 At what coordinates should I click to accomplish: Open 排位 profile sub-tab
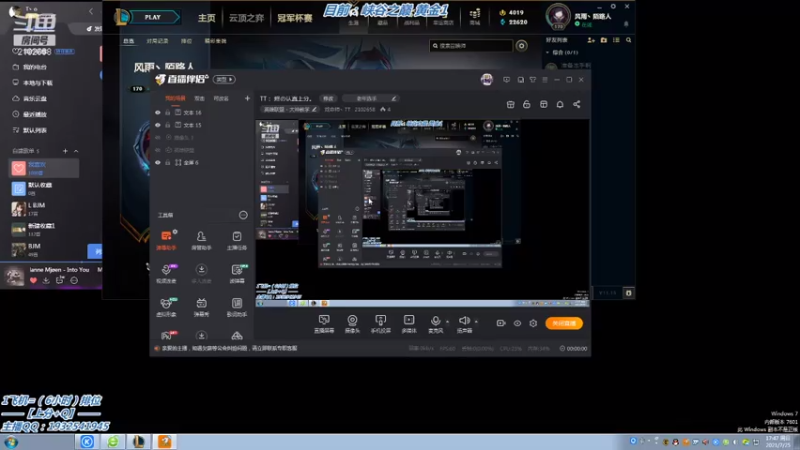click(186, 41)
